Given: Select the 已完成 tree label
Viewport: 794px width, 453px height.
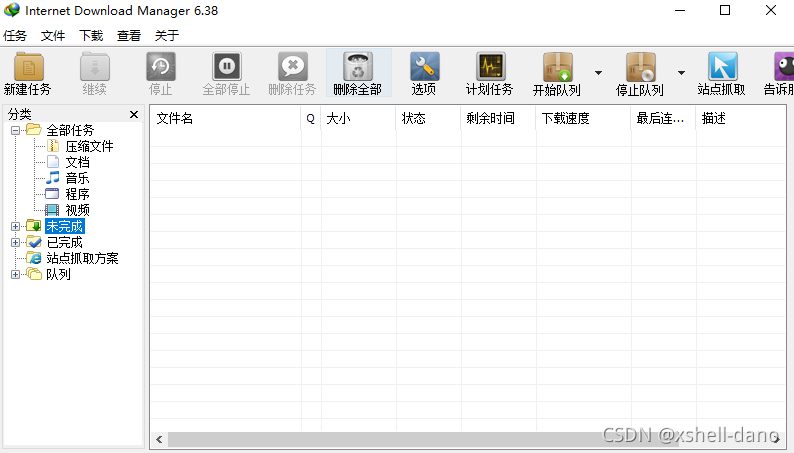Looking at the screenshot, I should pos(64,242).
